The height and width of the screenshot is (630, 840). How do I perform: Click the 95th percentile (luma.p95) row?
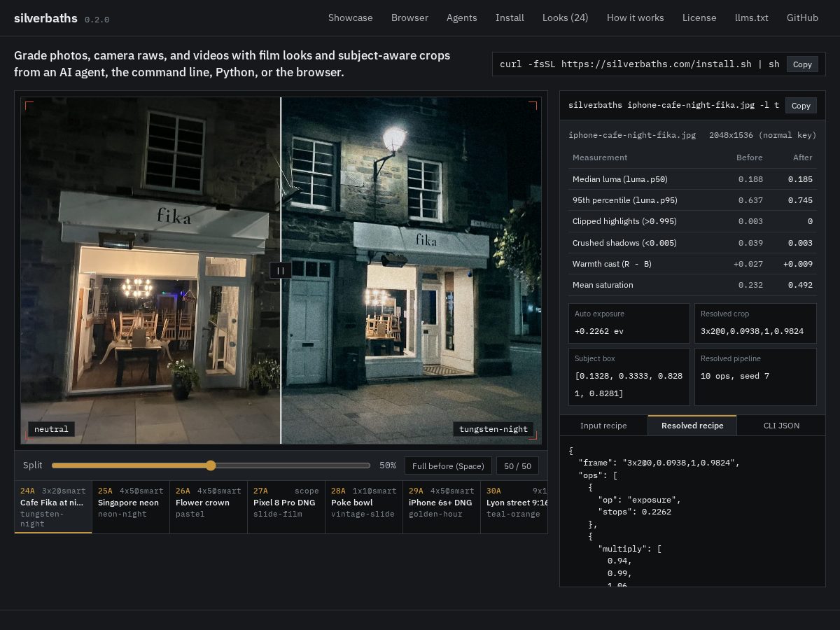click(692, 200)
